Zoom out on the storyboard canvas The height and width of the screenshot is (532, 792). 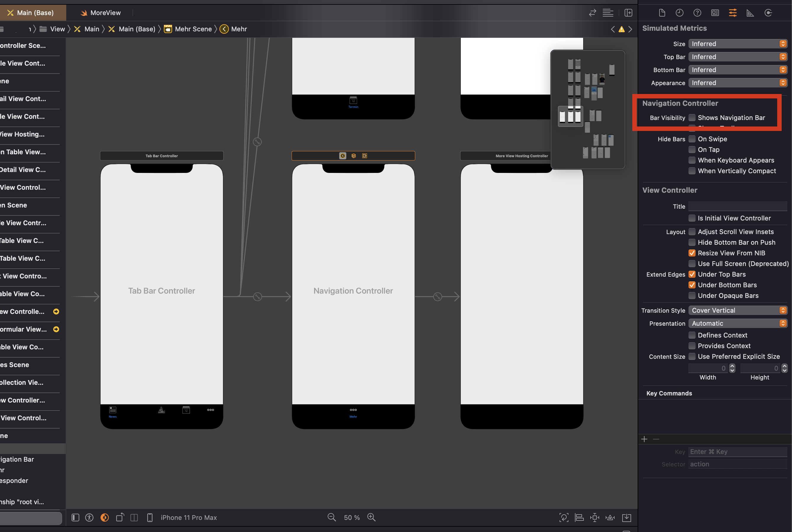click(331, 517)
